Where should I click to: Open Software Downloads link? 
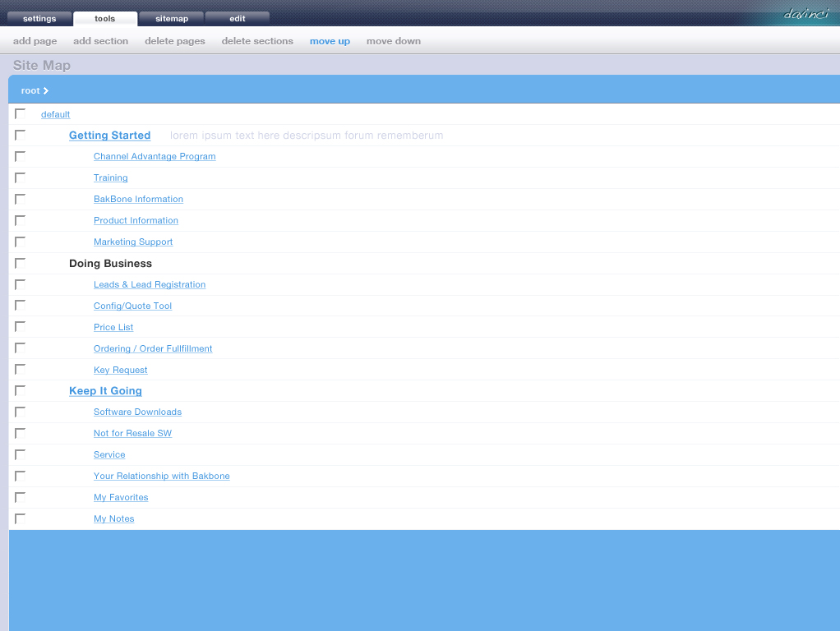(138, 412)
